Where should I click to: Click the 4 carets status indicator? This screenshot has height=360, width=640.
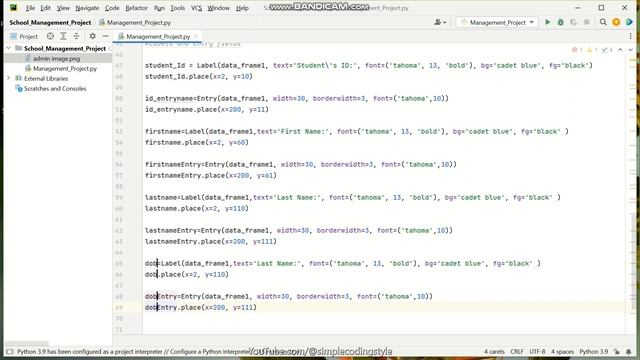coord(494,351)
